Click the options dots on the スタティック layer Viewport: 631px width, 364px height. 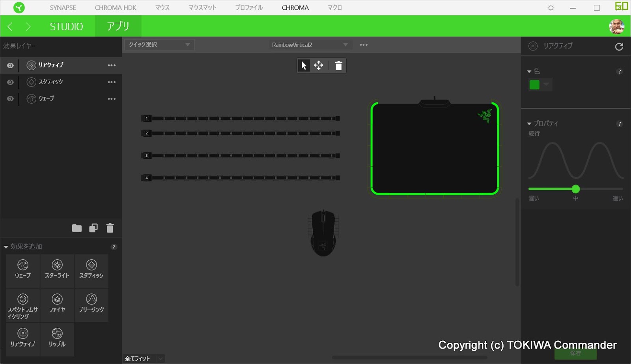(x=112, y=82)
